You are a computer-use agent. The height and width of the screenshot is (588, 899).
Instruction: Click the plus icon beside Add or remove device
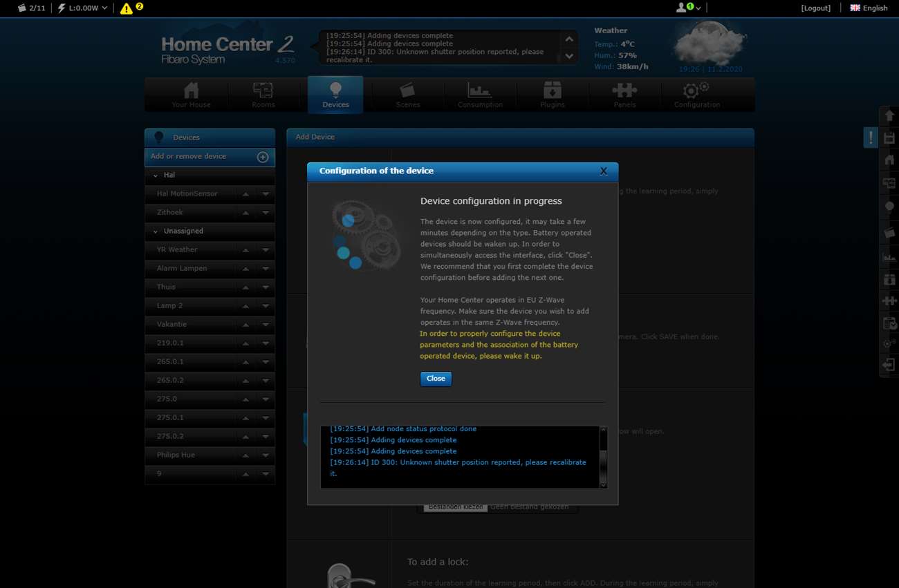[x=263, y=157]
